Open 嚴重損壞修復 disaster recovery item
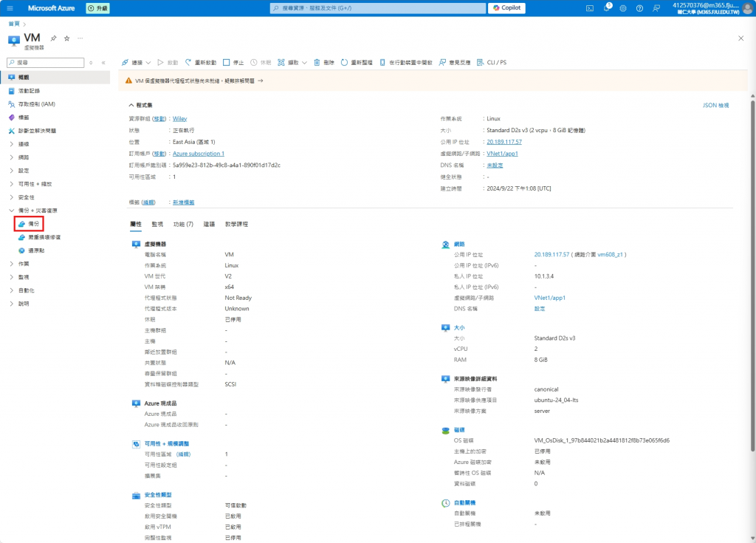 pyautogui.click(x=40, y=237)
